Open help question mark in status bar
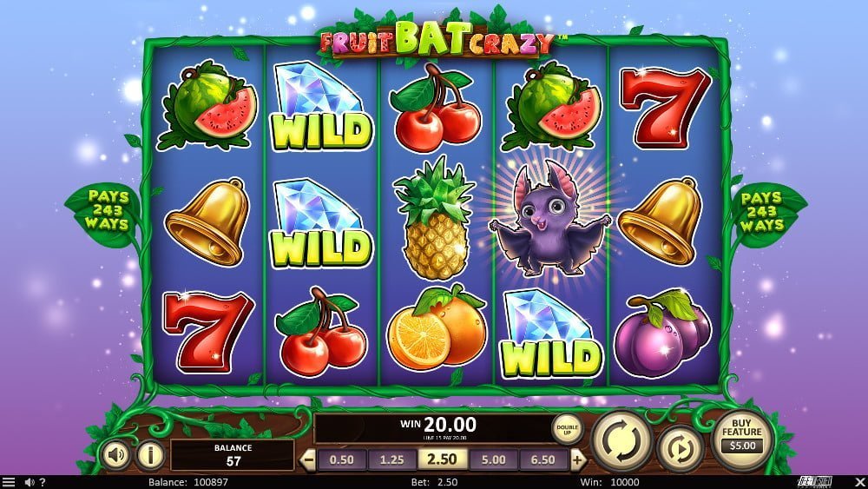868x489 pixels. (x=43, y=482)
